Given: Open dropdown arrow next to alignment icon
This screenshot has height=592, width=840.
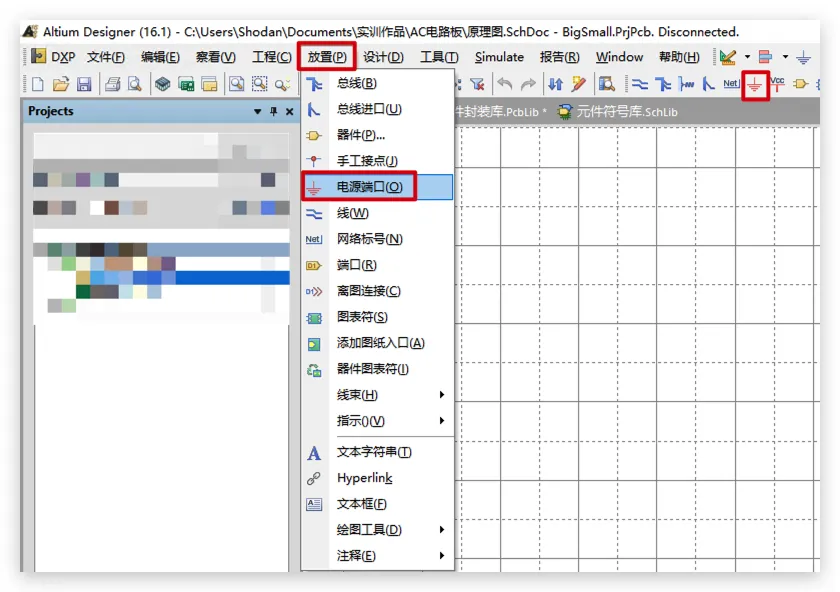Looking at the screenshot, I should (785, 56).
